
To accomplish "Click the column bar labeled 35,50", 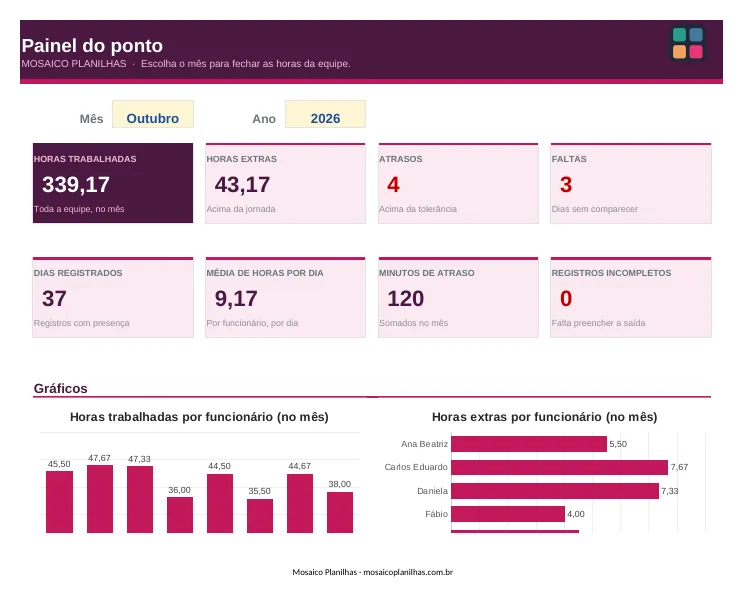I will click(260, 516).
